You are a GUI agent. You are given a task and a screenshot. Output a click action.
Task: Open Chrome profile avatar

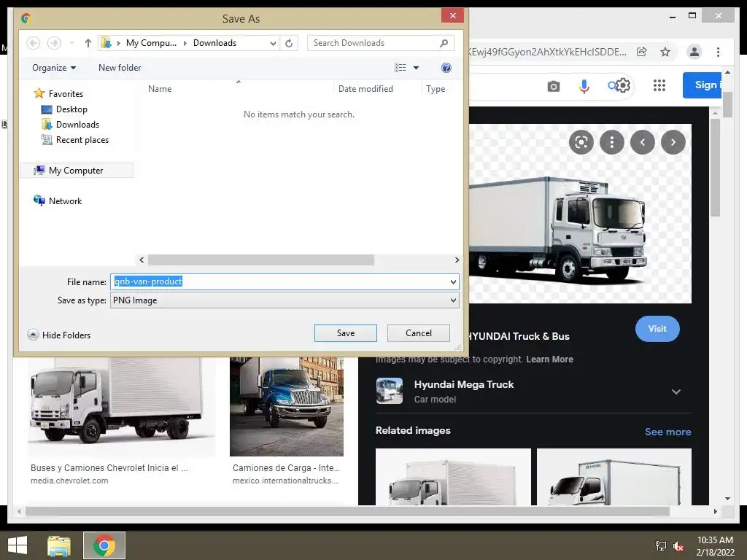694,52
